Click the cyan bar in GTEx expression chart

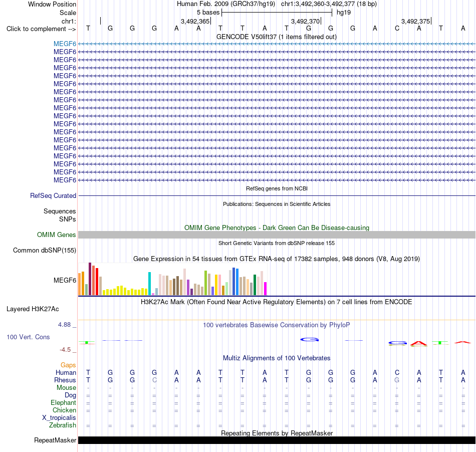point(149,284)
